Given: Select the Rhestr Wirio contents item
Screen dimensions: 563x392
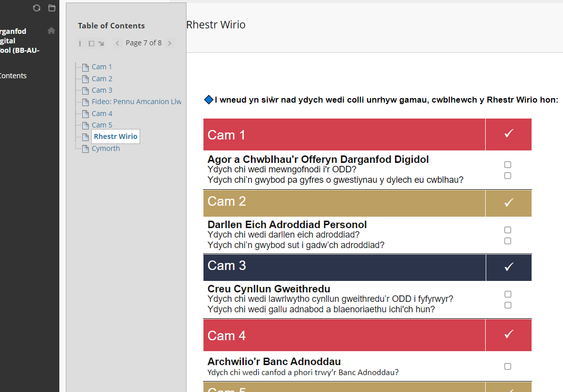Looking at the screenshot, I should point(115,136).
